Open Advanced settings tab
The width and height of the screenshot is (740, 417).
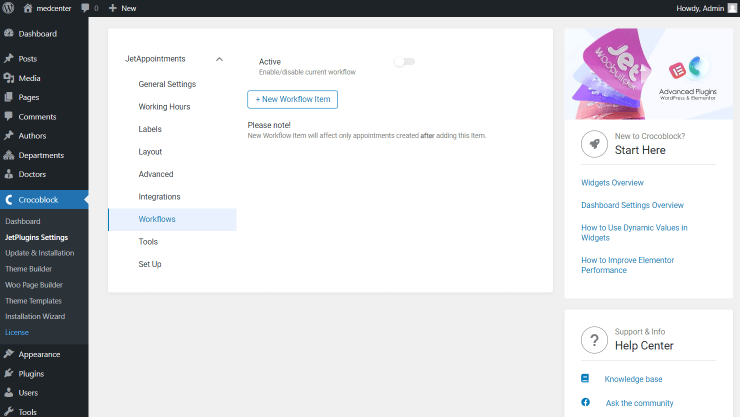(x=156, y=174)
